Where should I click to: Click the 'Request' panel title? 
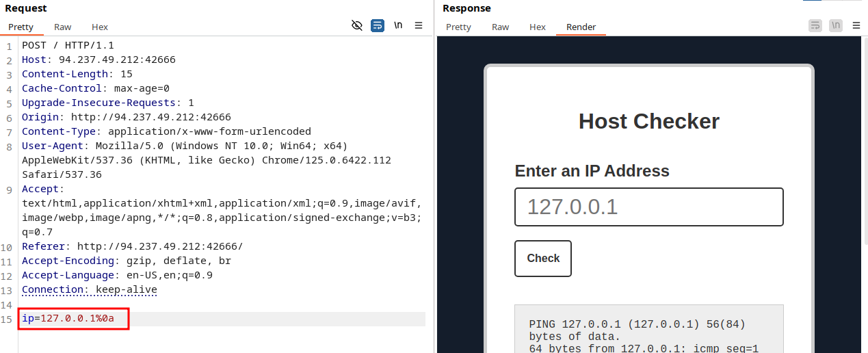pos(26,8)
